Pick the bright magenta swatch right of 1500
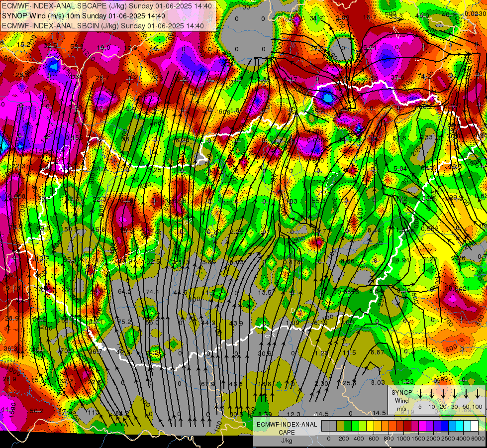 [422, 426]
